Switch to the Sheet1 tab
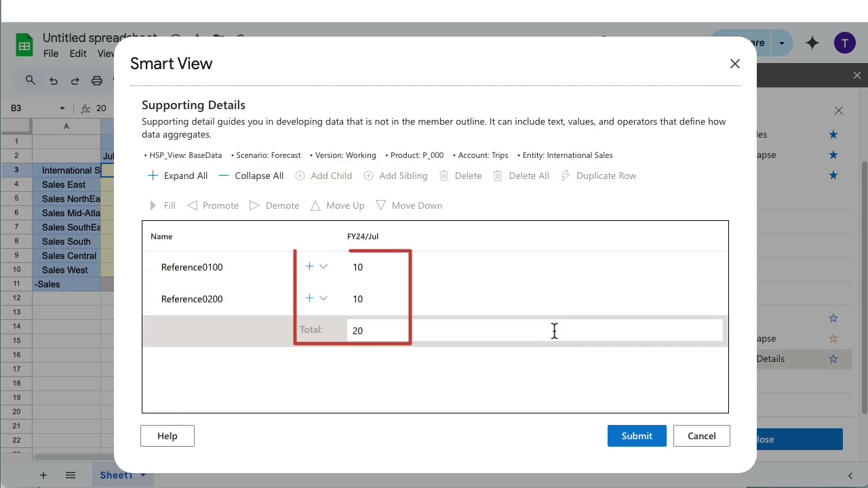This screenshot has width=868, height=488. [x=116, y=475]
